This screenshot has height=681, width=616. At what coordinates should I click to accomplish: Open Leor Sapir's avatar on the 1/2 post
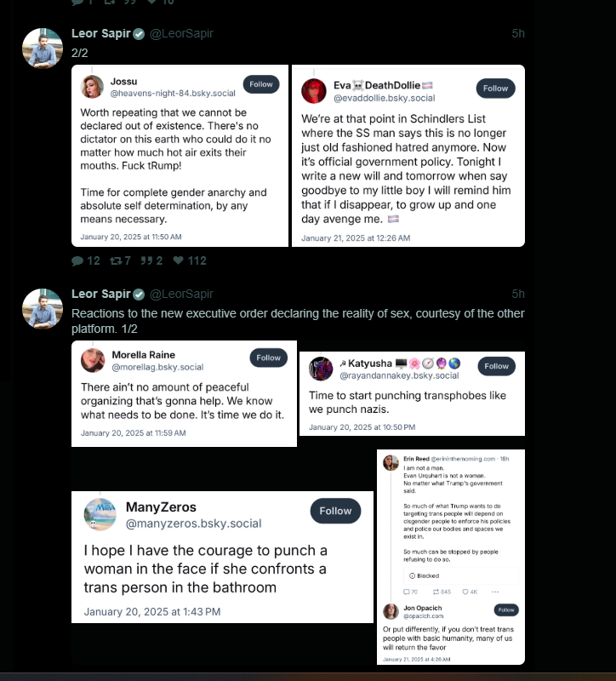tap(42, 309)
